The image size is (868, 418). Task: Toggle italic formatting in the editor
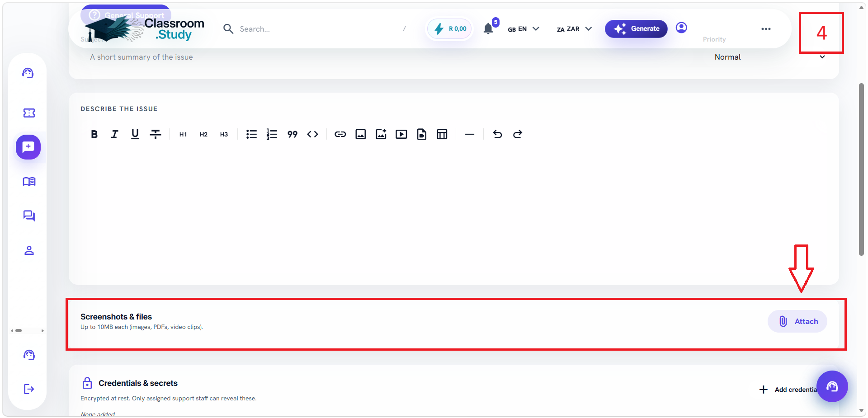(x=114, y=134)
